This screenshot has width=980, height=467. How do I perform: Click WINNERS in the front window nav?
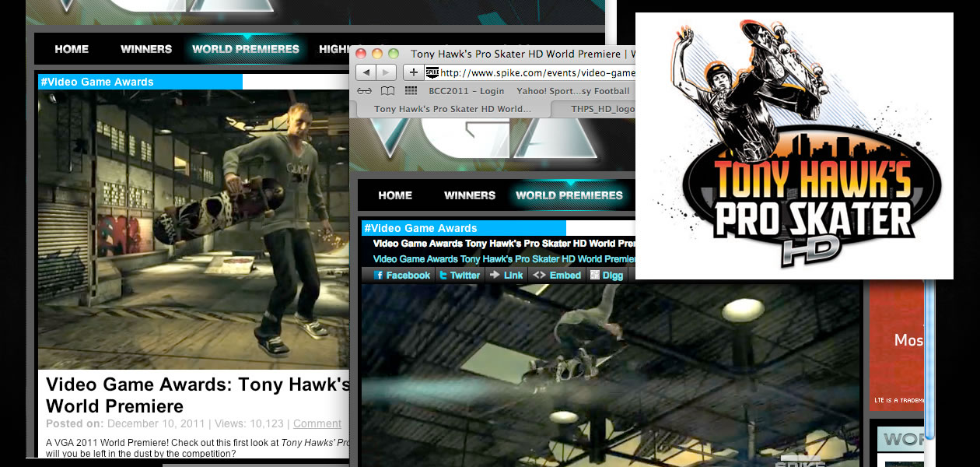[x=470, y=195]
